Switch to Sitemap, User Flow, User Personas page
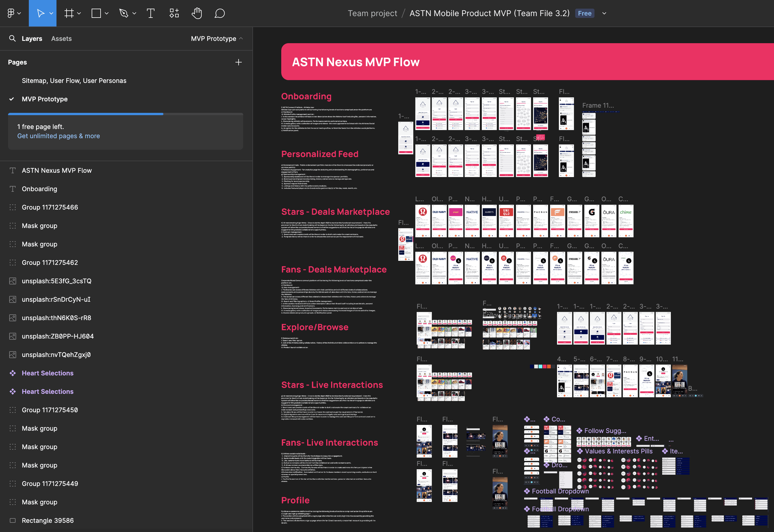This screenshot has height=532, width=774. 74,81
